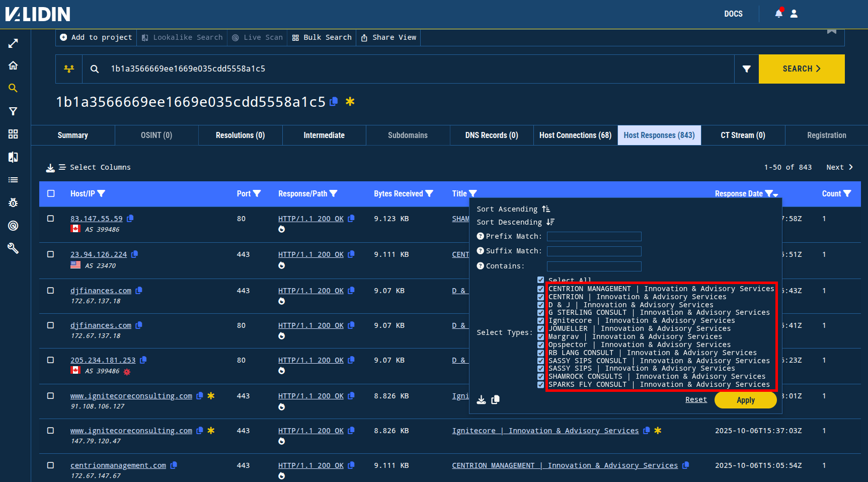The height and width of the screenshot is (482, 868).
Task: Open the Summary tab
Action: coord(73,135)
